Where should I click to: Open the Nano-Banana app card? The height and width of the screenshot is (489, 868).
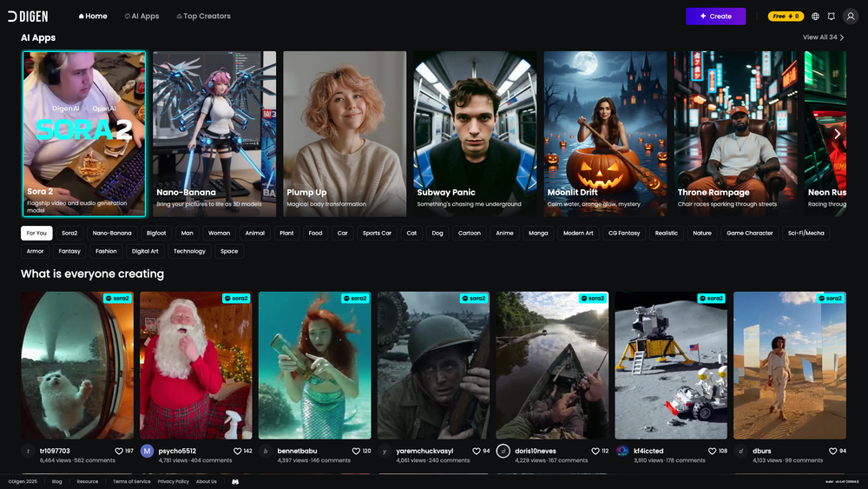(214, 134)
